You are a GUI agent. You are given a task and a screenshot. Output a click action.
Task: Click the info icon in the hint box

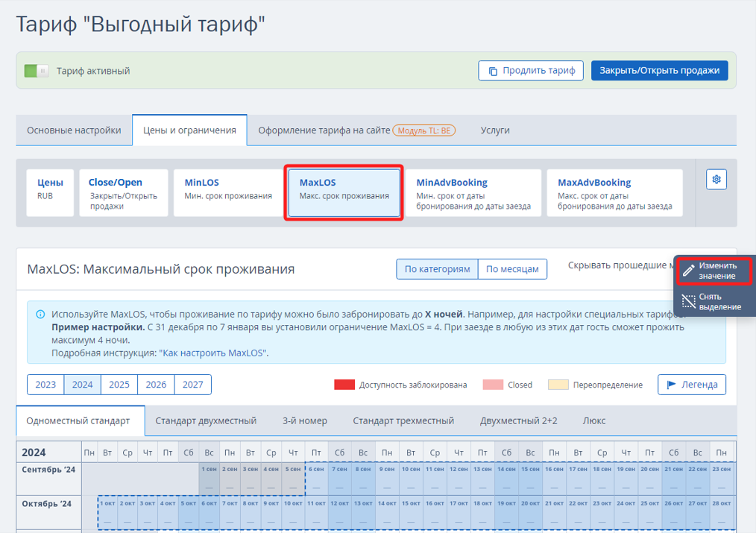click(40, 315)
